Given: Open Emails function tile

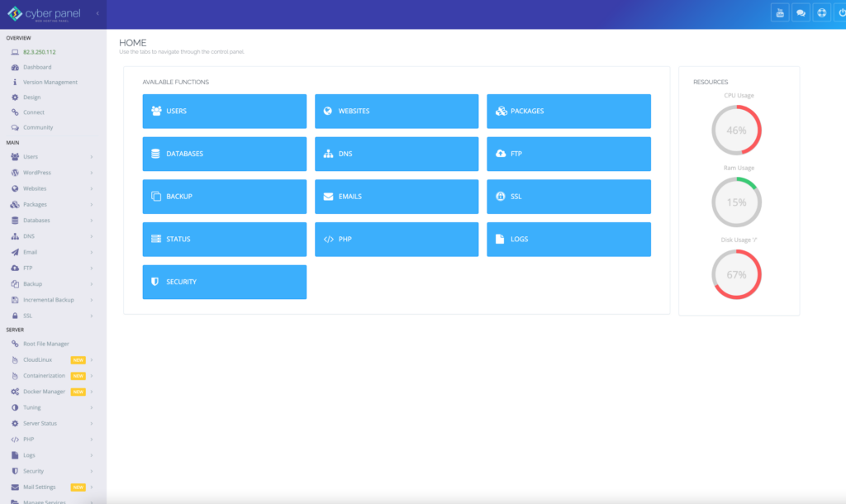Looking at the screenshot, I should [397, 197].
